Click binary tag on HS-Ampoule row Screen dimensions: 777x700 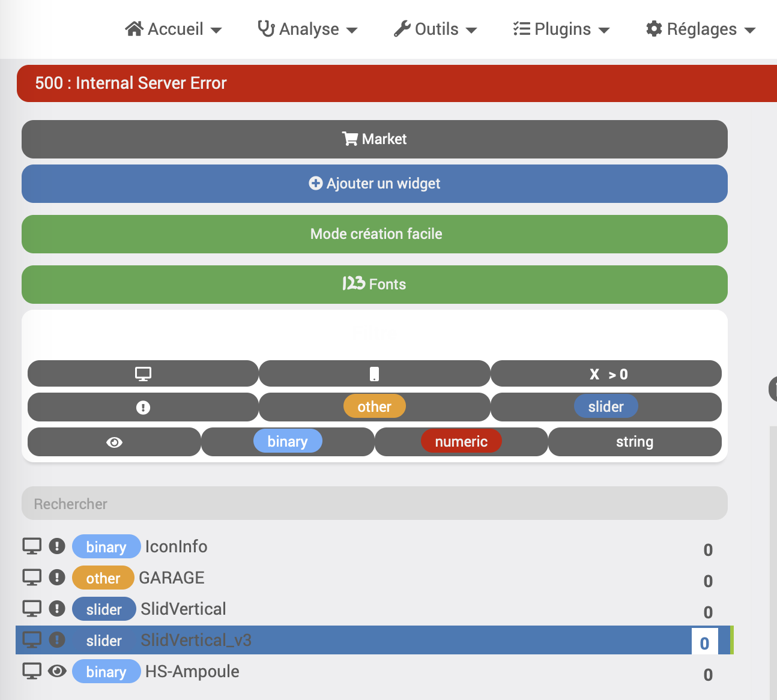coord(106,671)
